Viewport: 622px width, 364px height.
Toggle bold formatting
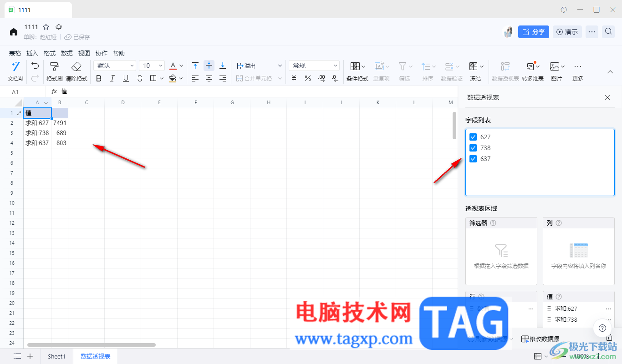pyautogui.click(x=99, y=78)
